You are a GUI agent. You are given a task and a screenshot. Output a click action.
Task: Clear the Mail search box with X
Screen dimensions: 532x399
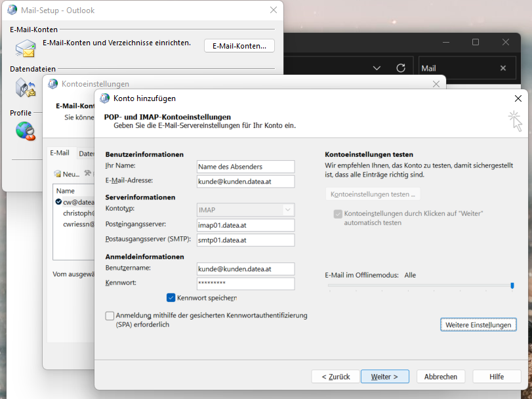coord(503,68)
